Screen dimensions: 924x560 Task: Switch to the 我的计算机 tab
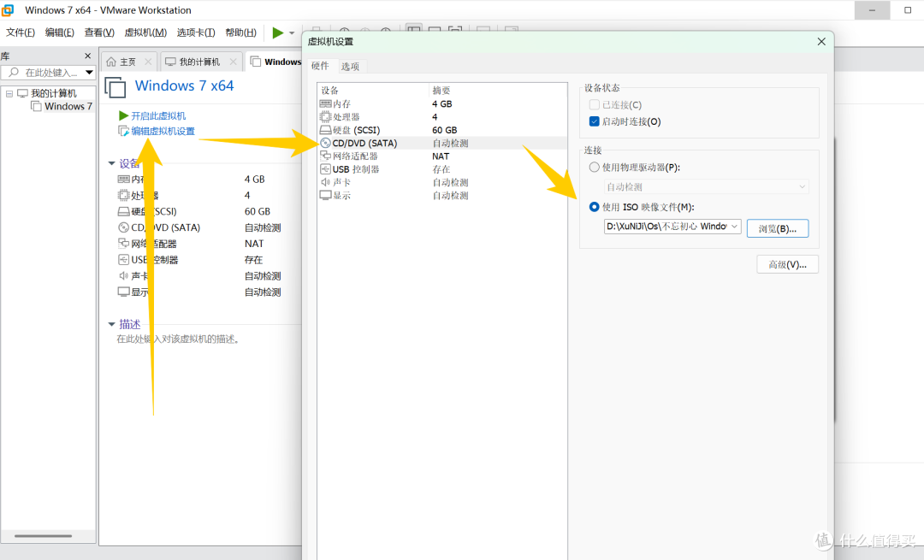pos(193,62)
